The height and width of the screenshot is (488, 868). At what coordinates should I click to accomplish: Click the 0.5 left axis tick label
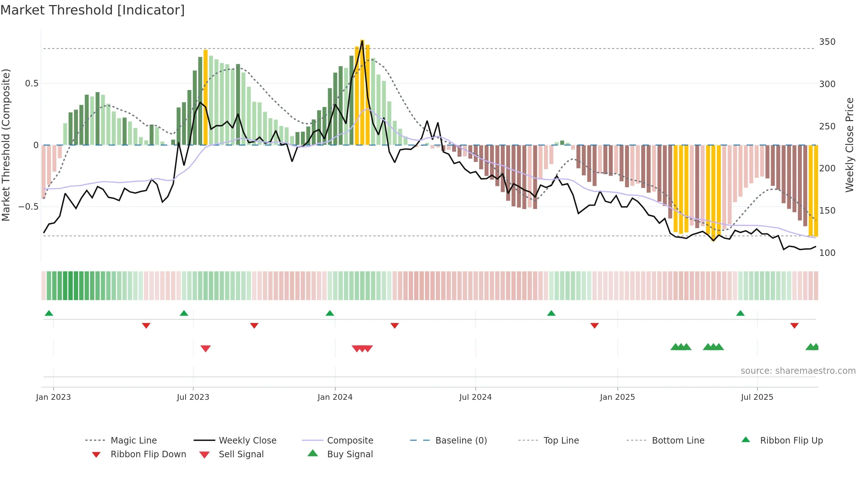31,84
